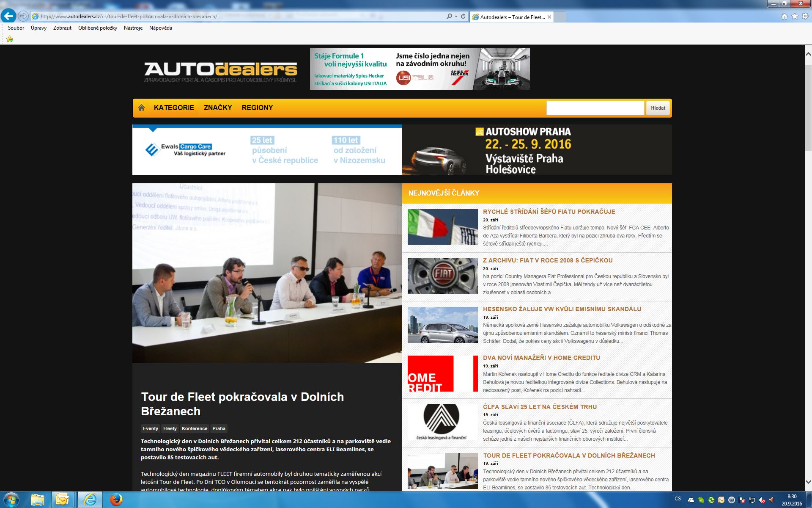Expand the address bar search dropdown arrow

456,17
